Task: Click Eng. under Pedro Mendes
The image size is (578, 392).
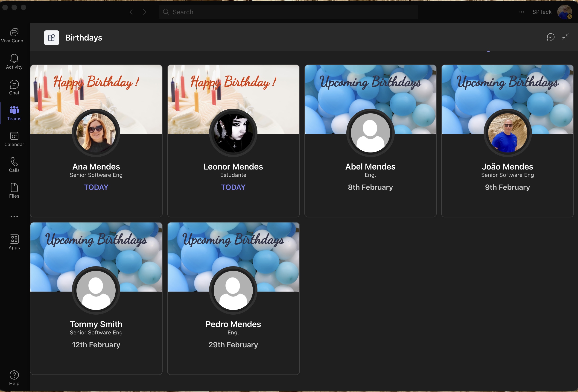Action: (233, 333)
